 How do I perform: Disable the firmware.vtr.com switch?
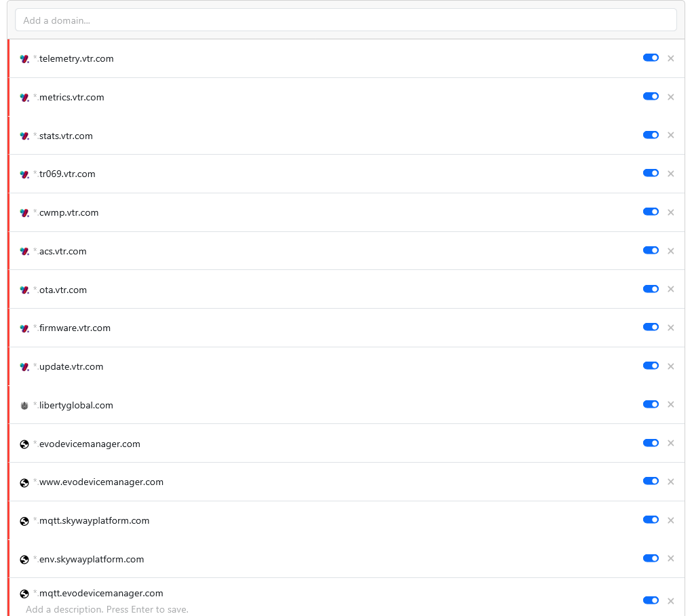tap(651, 327)
